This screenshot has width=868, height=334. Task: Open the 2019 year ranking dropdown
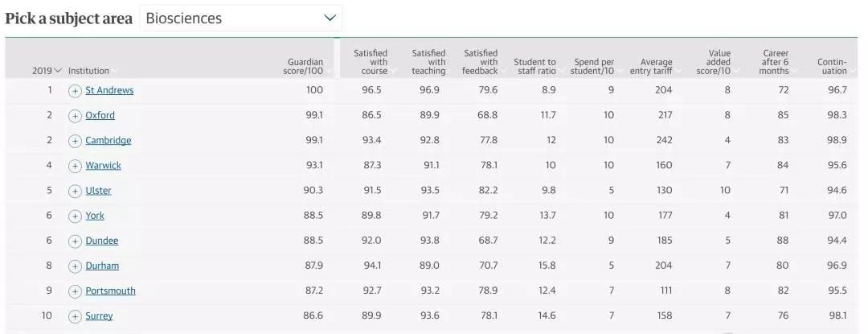click(47, 71)
